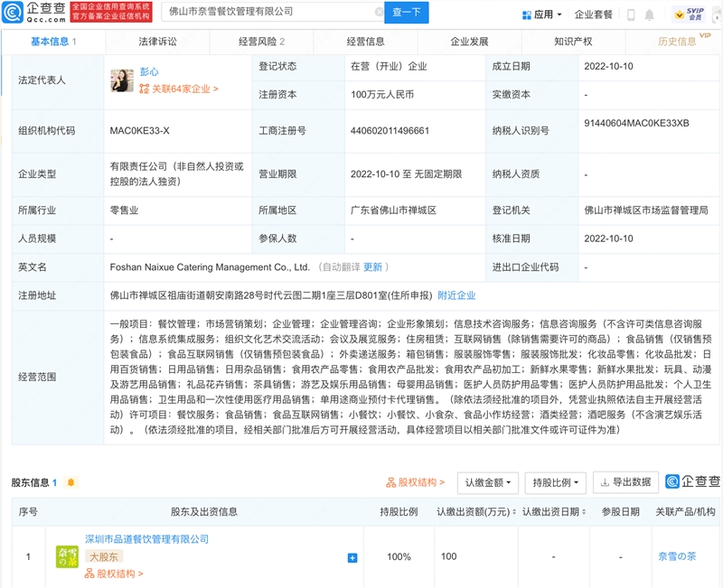Click the 奈雪の茶 shareholder logo
723x588 pixels.
point(67,556)
